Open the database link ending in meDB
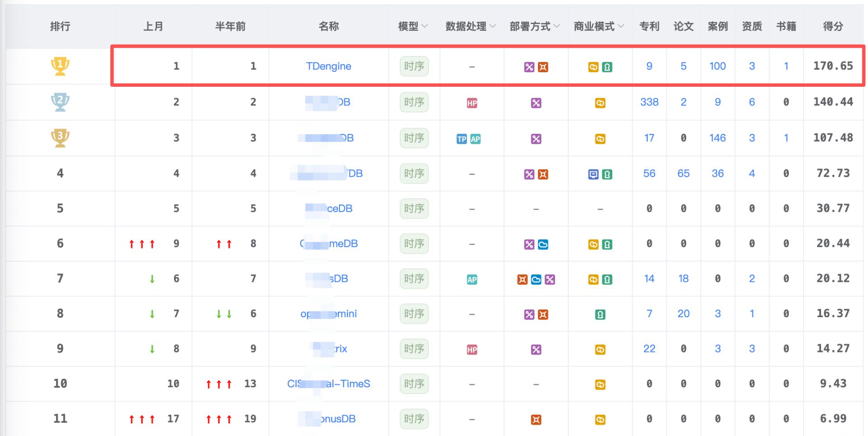 [x=329, y=244]
